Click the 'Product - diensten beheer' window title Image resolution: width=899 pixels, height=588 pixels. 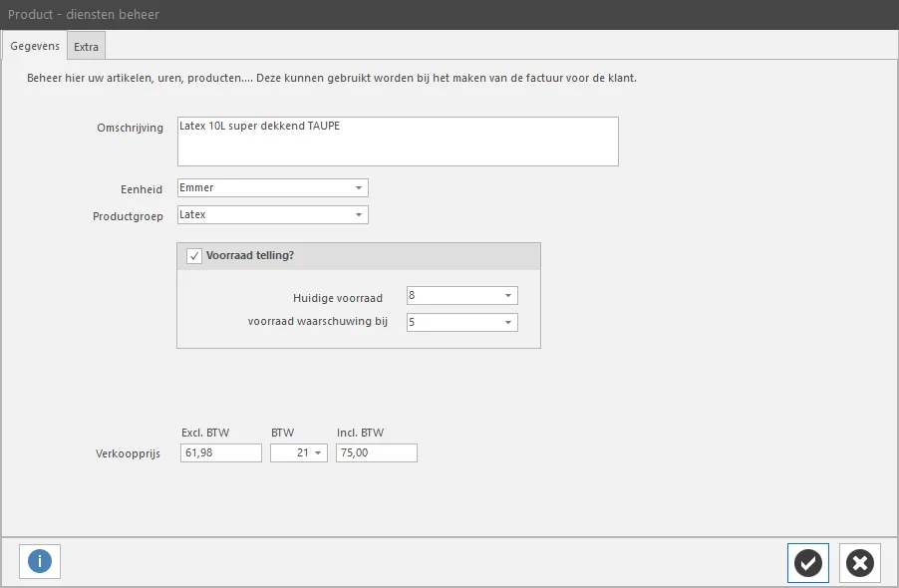84,14
